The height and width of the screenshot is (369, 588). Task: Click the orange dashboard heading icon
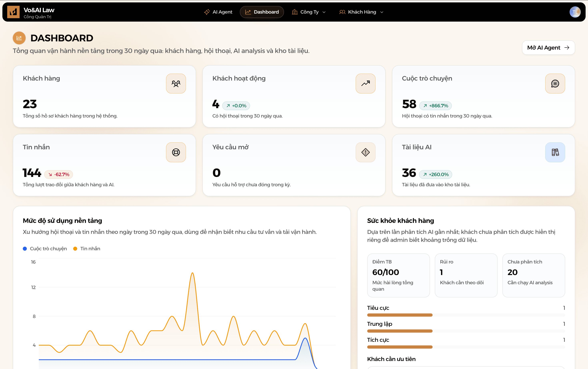pos(19,38)
